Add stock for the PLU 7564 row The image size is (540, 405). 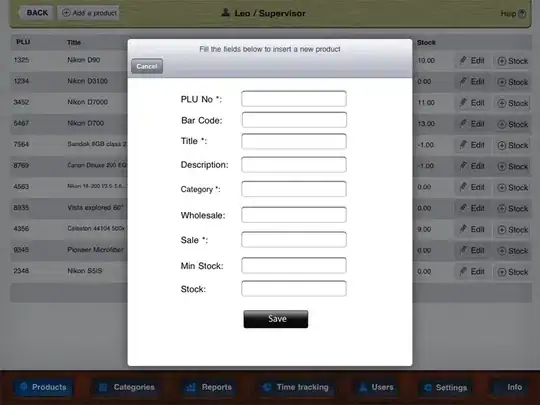click(x=512, y=145)
